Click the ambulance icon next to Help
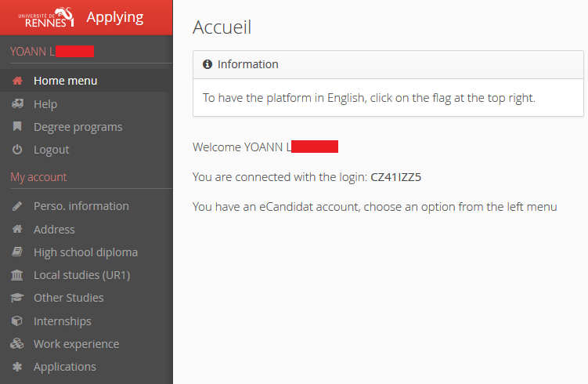 pyautogui.click(x=17, y=103)
